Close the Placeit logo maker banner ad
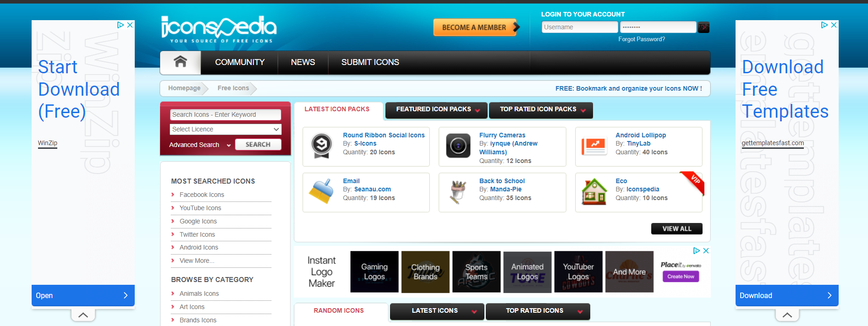This screenshot has width=868, height=326. click(x=706, y=250)
